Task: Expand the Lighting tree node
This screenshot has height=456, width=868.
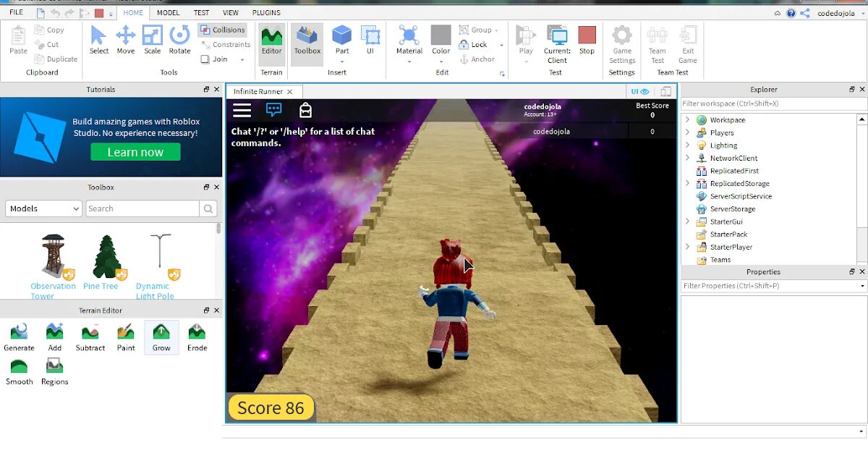Action: tap(687, 145)
